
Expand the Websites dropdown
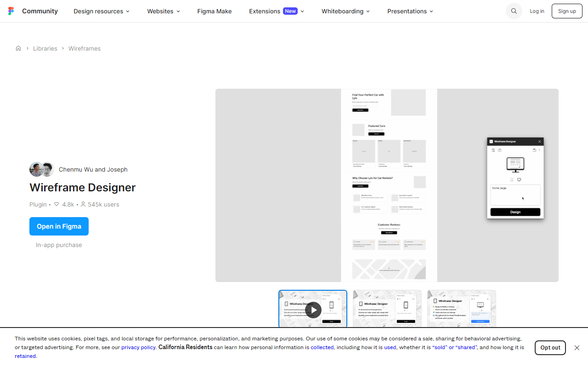[x=164, y=11]
